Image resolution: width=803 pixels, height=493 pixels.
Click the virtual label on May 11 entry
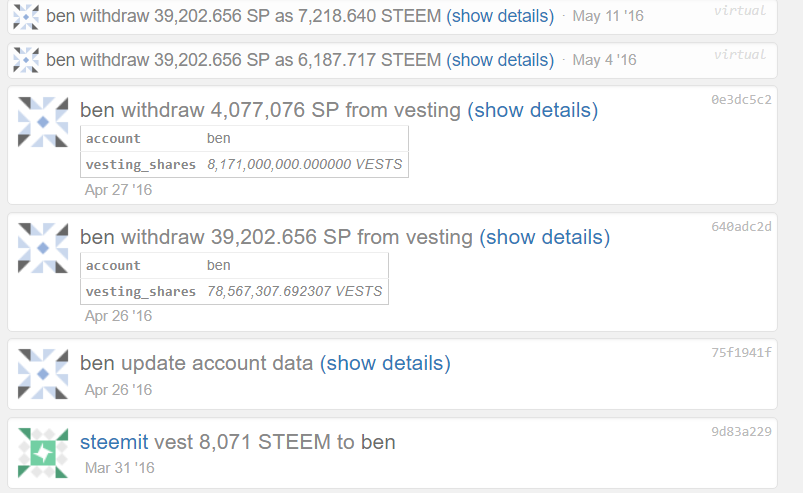pos(740,11)
